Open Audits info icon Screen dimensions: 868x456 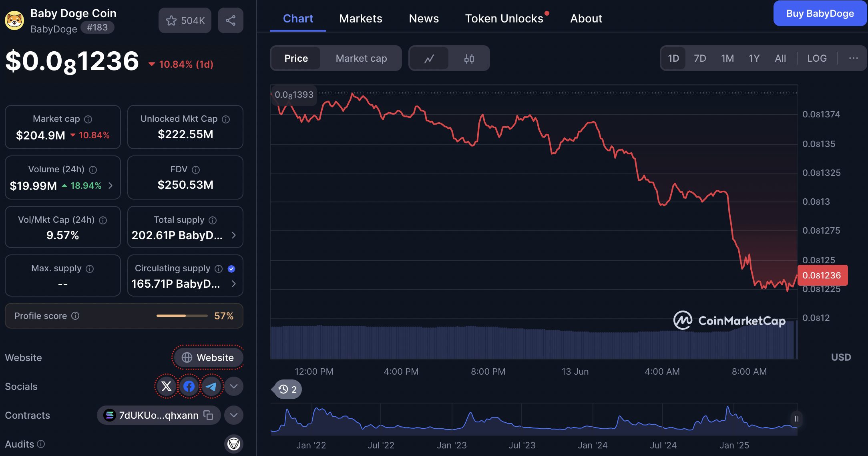[x=41, y=444]
